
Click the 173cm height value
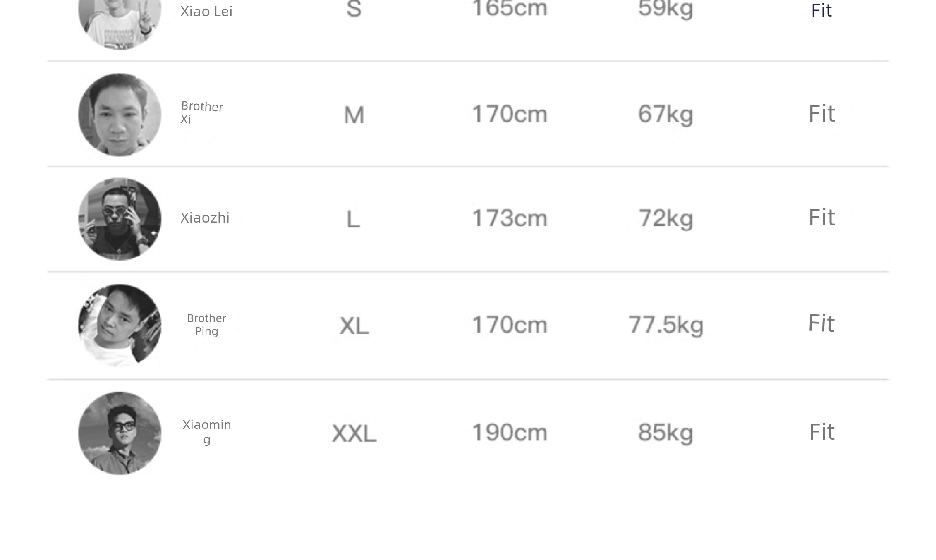[x=510, y=218]
